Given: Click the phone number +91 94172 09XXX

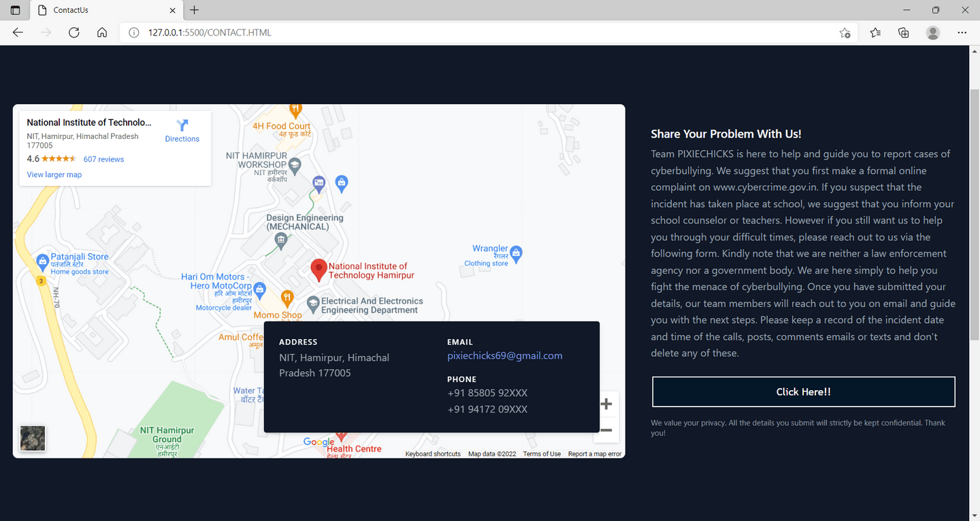Looking at the screenshot, I should pos(487,409).
